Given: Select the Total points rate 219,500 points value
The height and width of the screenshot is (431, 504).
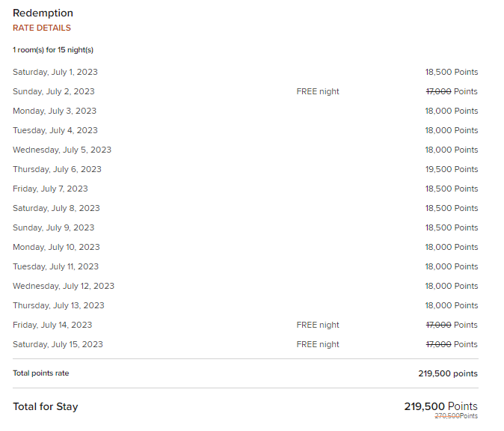Looking at the screenshot, I should click(x=448, y=373).
